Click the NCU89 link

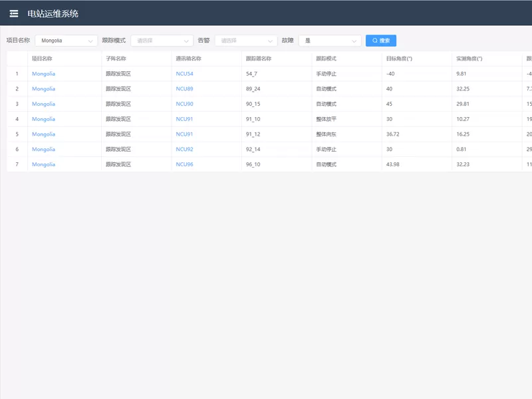pos(184,89)
